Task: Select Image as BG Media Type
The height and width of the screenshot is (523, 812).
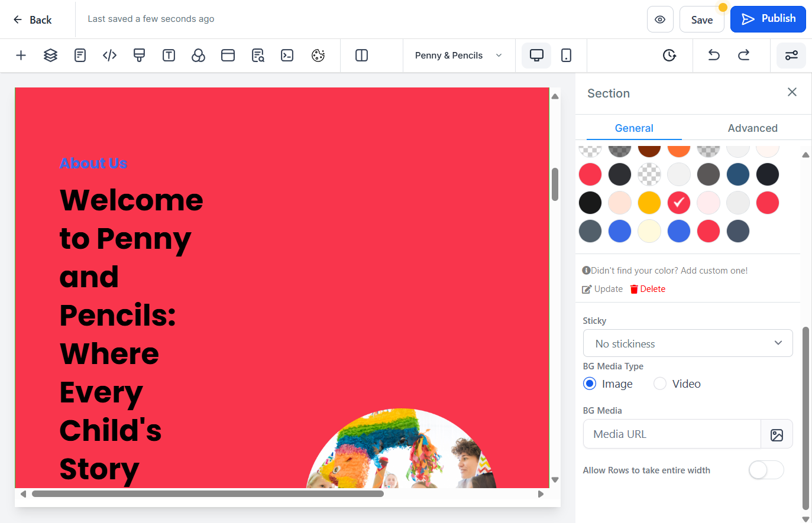Action: click(590, 384)
